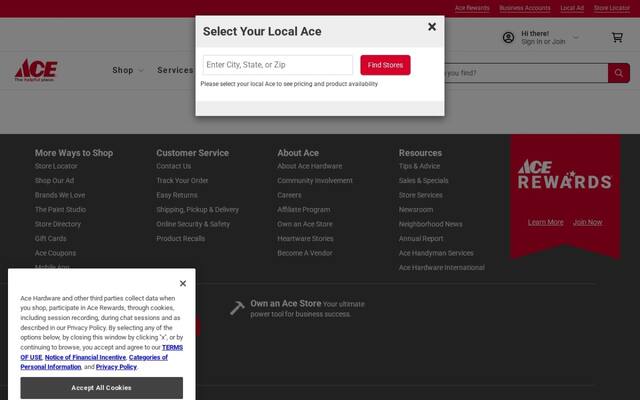This screenshot has width=640, height=400.
Task: Open Tips & Advice link
Action: 419,166
